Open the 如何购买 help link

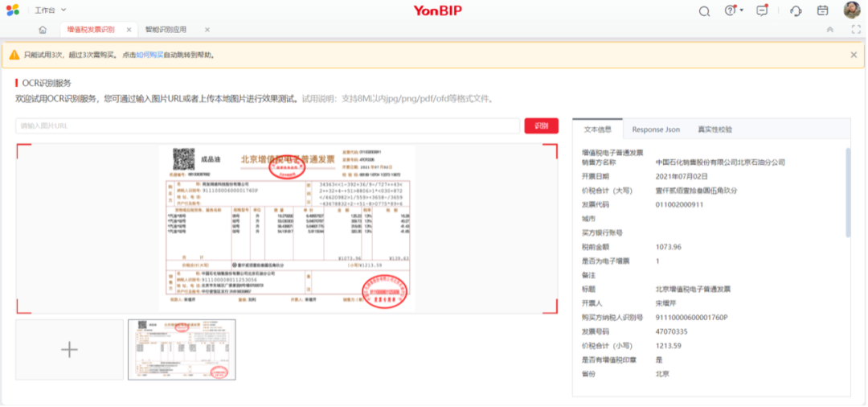149,55
